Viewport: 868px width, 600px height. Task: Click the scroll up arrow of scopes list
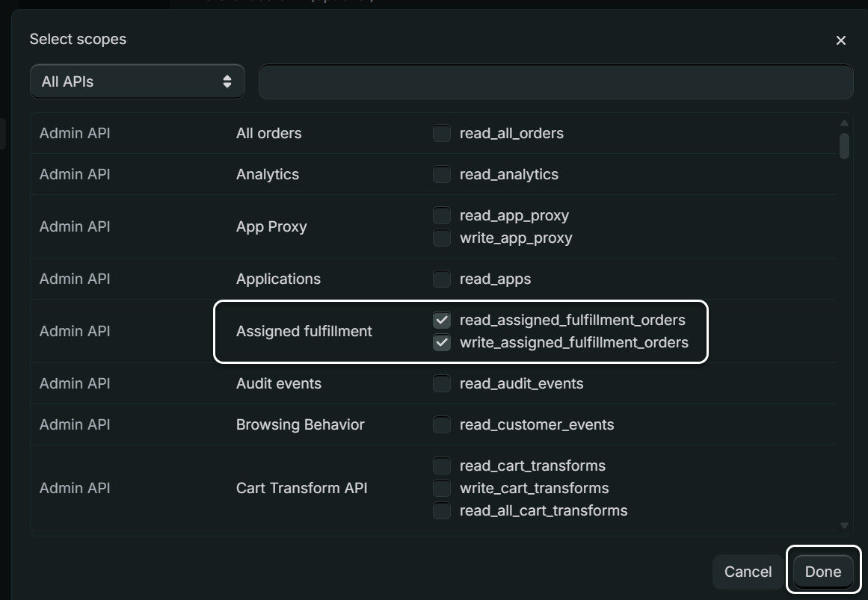point(843,123)
